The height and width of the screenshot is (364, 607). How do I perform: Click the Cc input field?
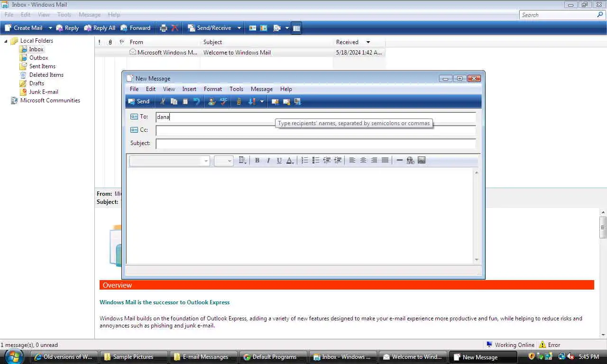click(x=316, y=130)
